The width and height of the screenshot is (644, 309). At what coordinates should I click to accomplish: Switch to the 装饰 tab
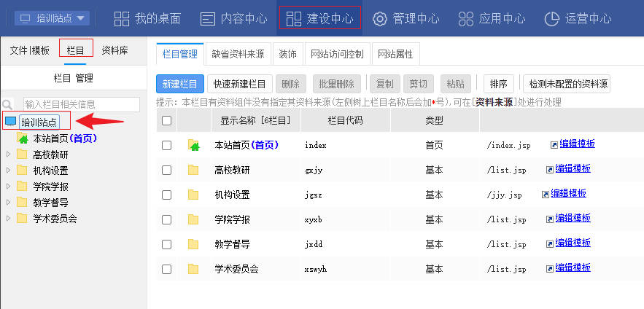click(x=287, y=54)
